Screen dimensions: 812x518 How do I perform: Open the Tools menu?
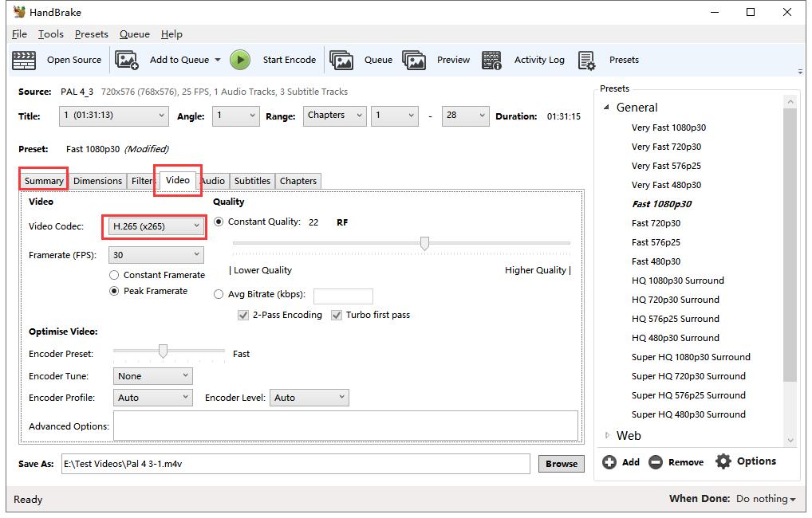pos(51,34)
